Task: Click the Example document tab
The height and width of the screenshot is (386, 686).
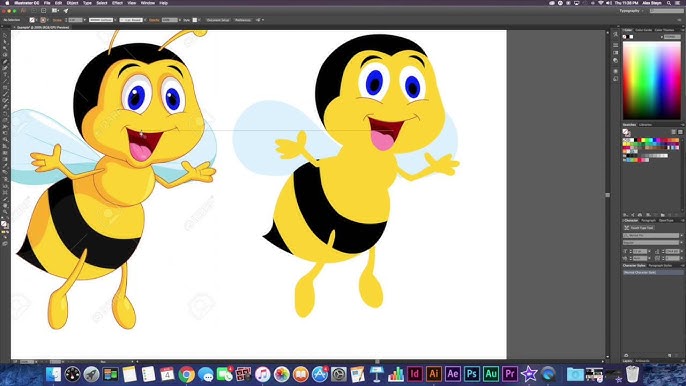Action: tap(42, 27)
